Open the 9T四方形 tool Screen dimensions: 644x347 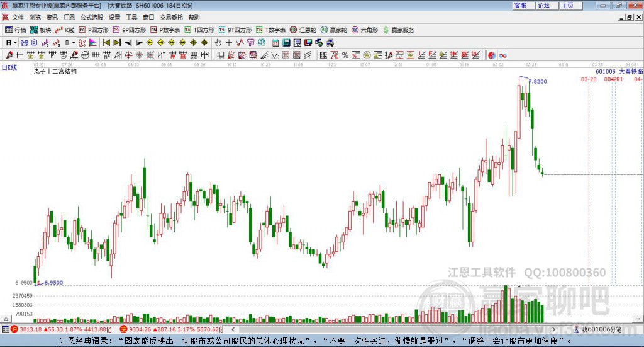(235, 30)
